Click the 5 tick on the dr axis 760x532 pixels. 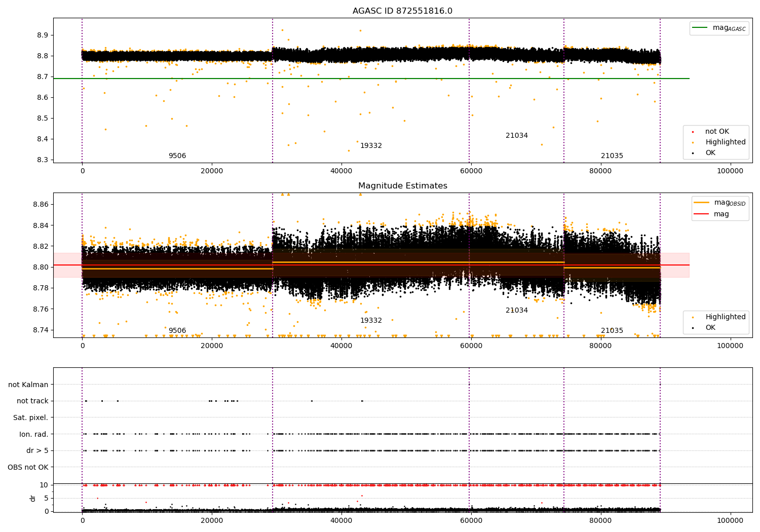click(47, 499)
